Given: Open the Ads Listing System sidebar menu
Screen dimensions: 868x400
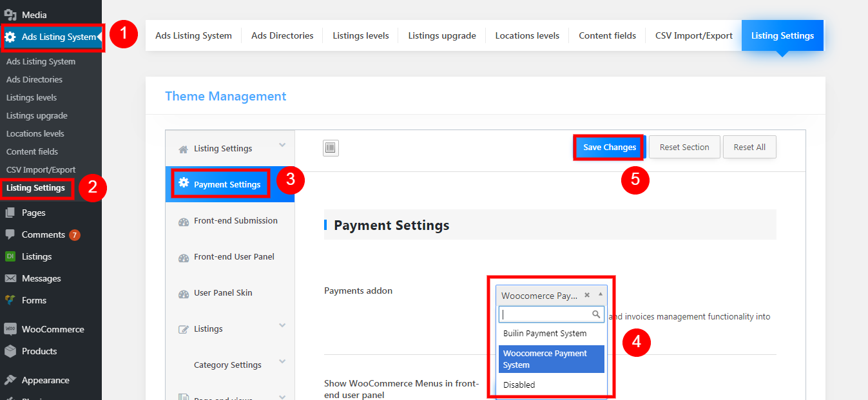Looking at the screenshot, I should click(x=51, y=37).
